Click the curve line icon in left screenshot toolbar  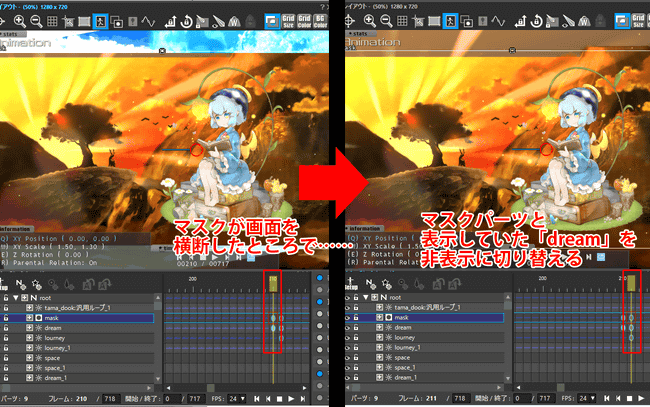148,21
